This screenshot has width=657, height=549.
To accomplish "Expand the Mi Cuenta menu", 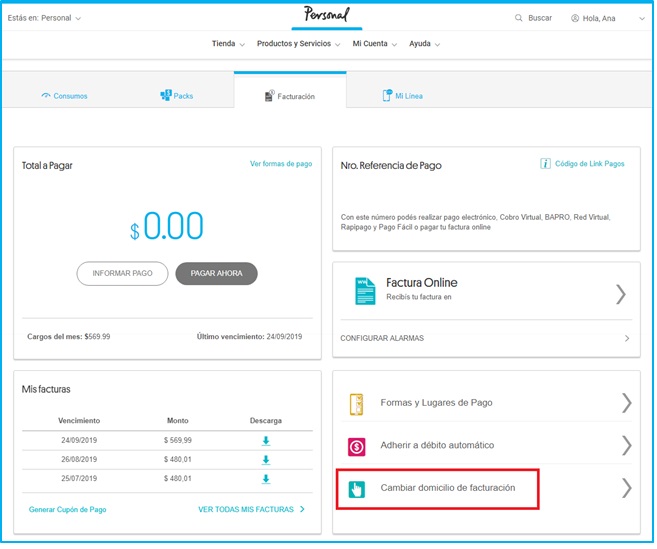I will pos(376,44).
